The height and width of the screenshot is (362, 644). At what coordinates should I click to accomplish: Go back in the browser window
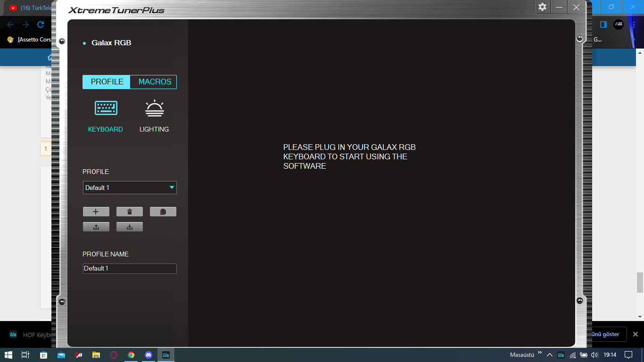coord(10,25)
